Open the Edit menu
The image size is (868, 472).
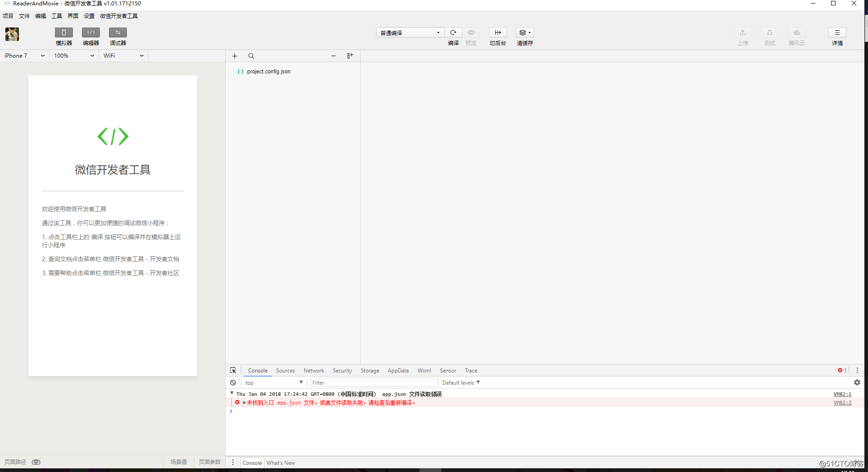(41, 16)
